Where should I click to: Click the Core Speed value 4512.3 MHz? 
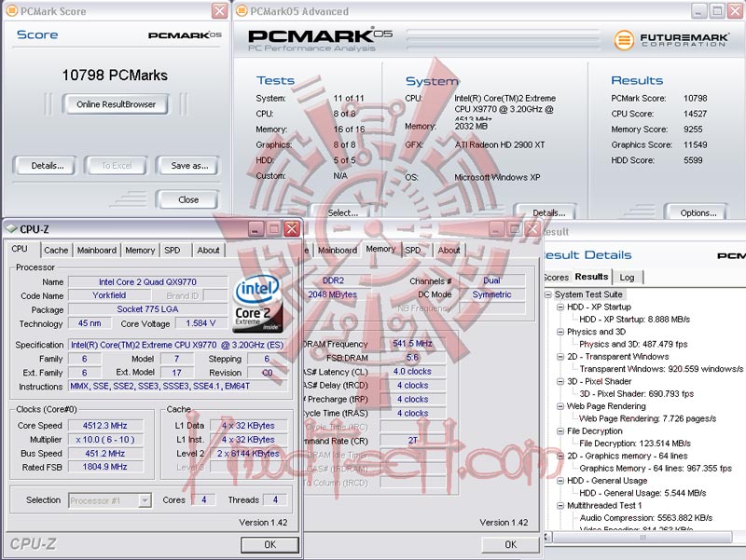[105, 426]
